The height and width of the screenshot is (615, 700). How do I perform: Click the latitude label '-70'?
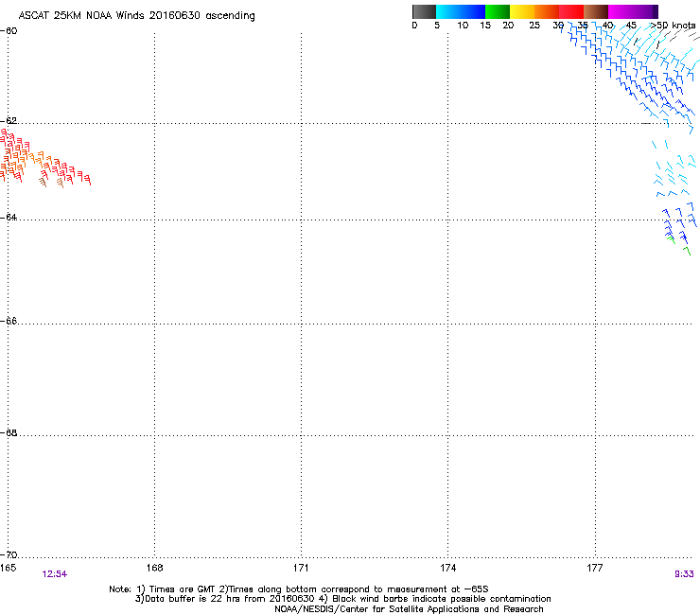tap(9, 554)
